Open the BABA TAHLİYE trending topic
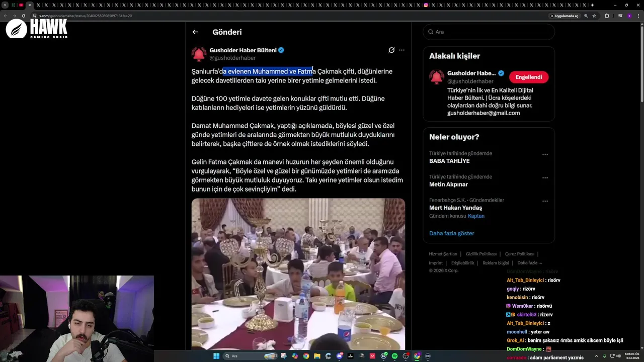Screen dimensions: 644x362 (449, 161)
